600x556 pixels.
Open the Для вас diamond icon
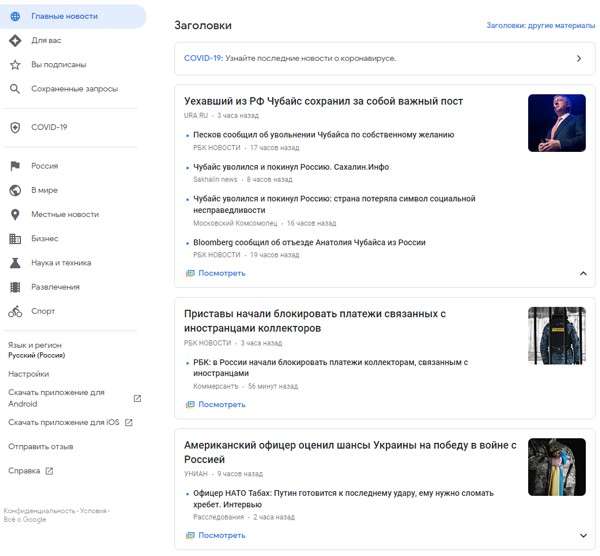click(15, 40)
